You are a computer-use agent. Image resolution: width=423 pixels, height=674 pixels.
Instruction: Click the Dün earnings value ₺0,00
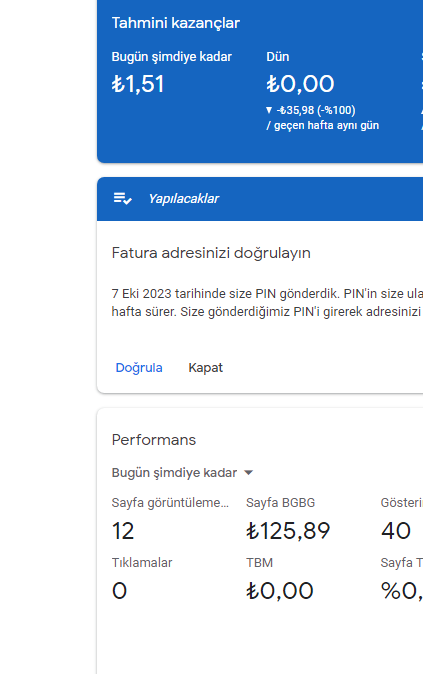[300, 84]
